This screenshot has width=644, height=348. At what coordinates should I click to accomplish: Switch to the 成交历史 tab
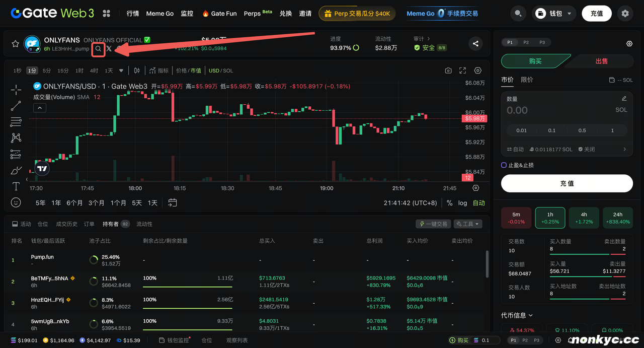tap(66, 224)
